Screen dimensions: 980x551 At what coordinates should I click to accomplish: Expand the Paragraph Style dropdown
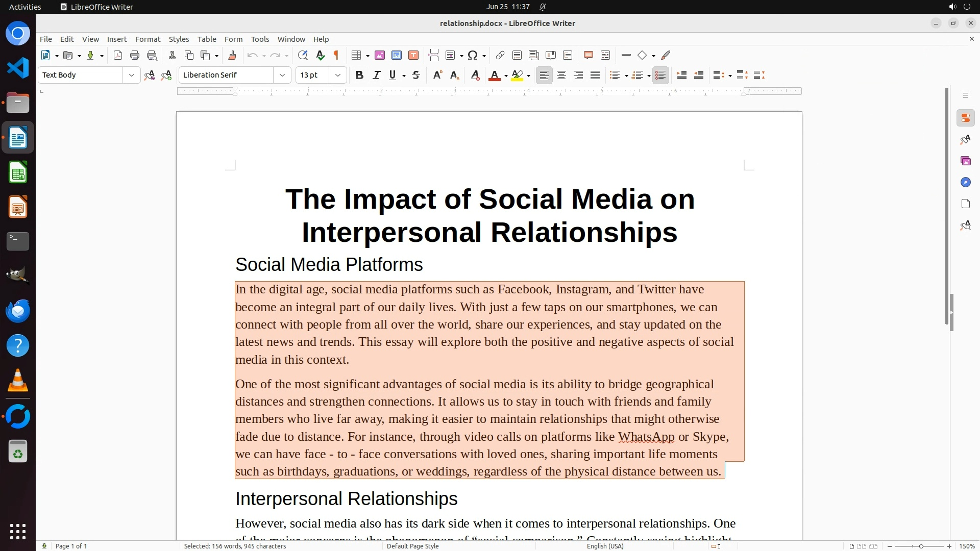click(x=132, y=76)
